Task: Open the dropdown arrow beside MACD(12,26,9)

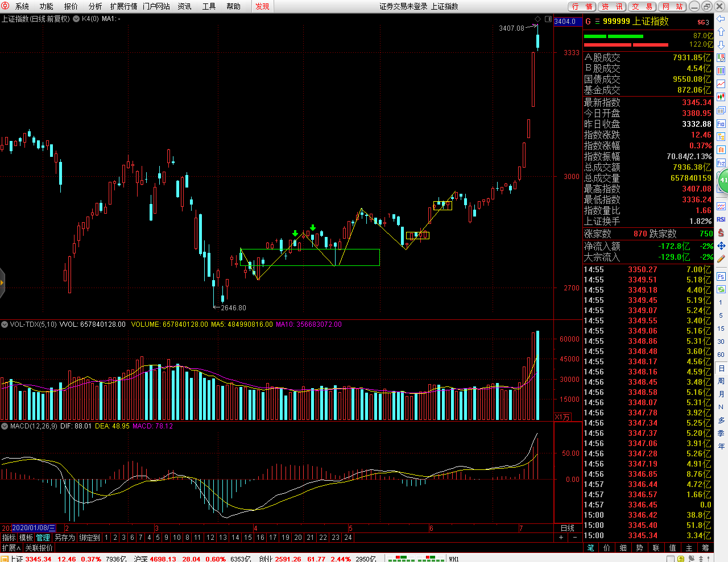Action: coord(5,426)
